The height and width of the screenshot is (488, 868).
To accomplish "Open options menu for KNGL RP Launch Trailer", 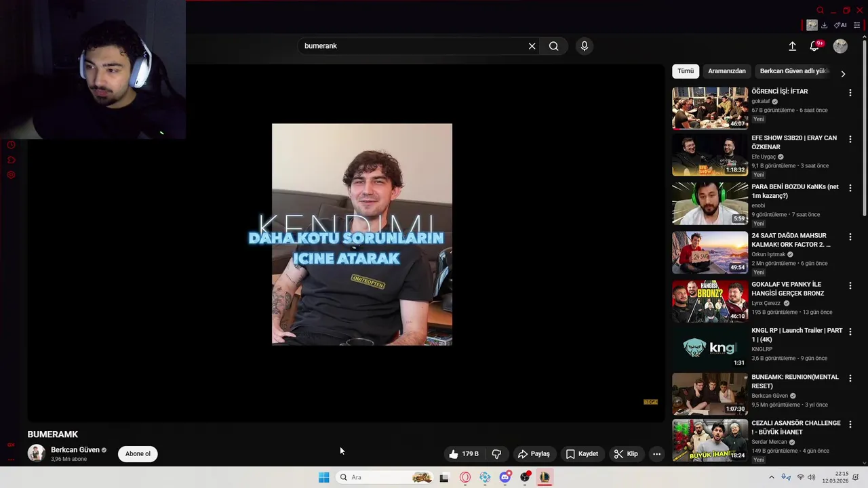I will [850, 331].
